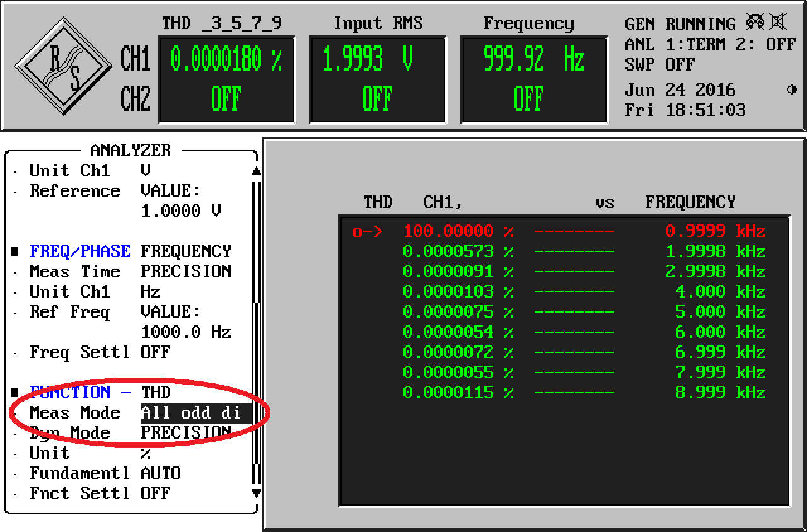Viewport: 807px width, 532px height.
Task: Click the frequency 6.000 kHz
Action: tap(721, 332)
